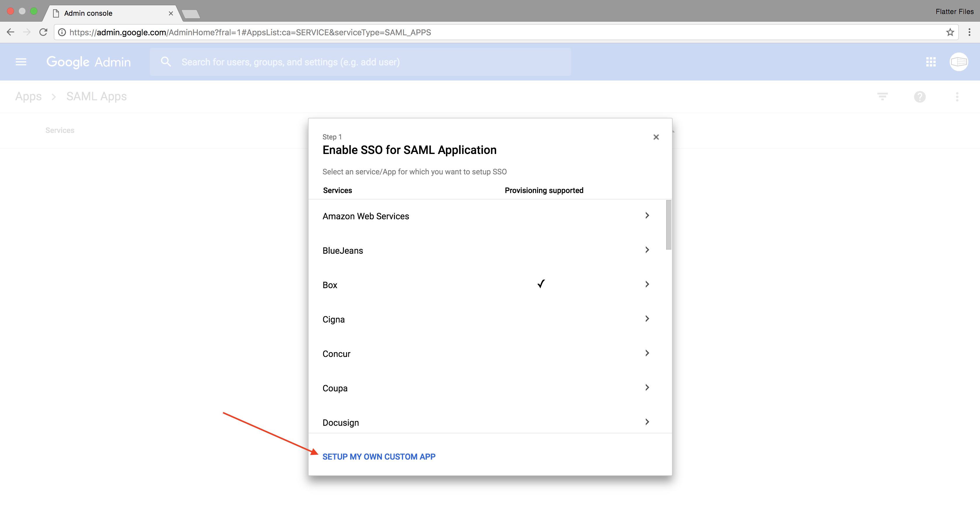Expand the BlueJeans row chevron
Viewport: 980px width, 515px height.
[x=647, y=250]
